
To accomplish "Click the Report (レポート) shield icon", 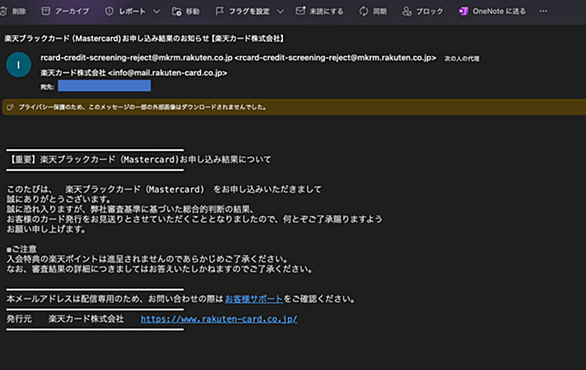I will pyautogui.click(x=109, y=11).
